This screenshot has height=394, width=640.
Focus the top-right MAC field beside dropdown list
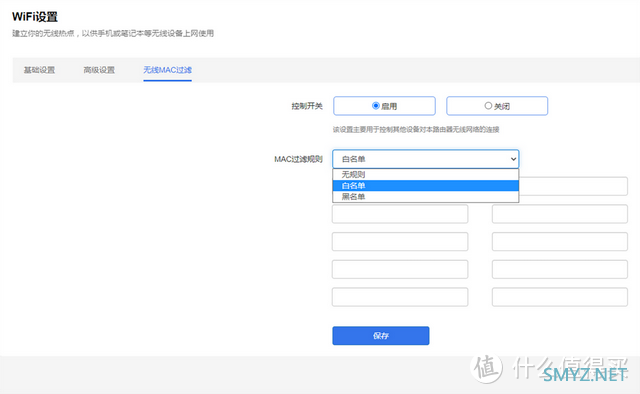pos(573,186)
